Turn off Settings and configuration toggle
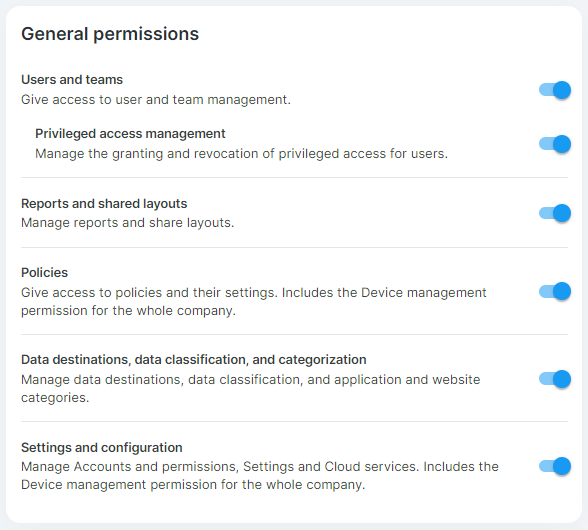The width and height of the screenshot is (588, 530). click(555, 466)
